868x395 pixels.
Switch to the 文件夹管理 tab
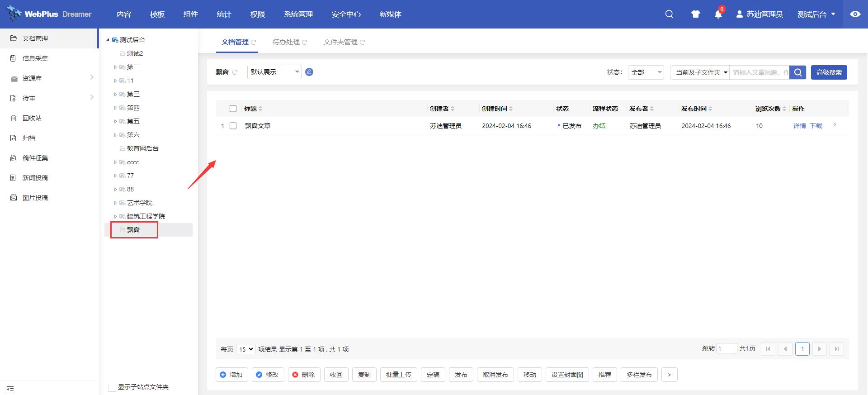click(341, 42)
